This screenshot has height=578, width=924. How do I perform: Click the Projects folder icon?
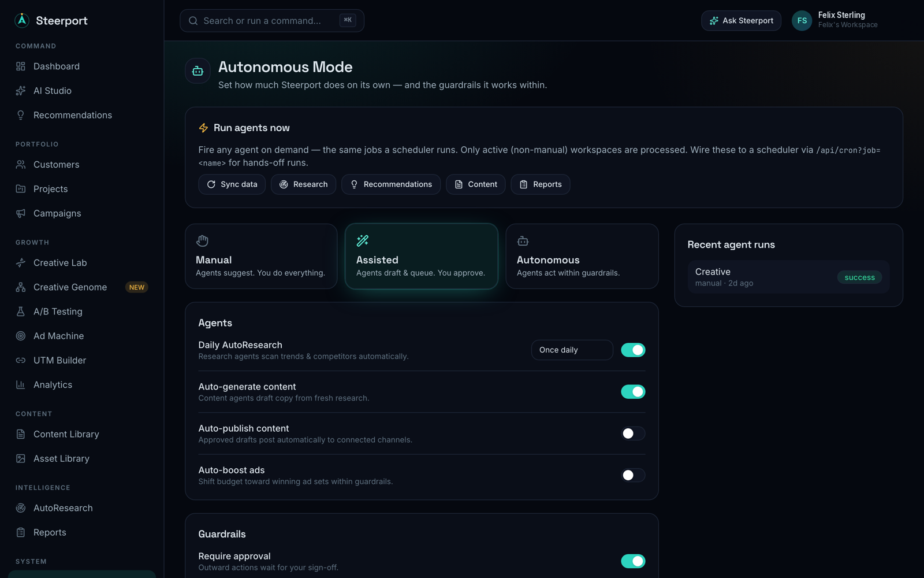[21, 189]
